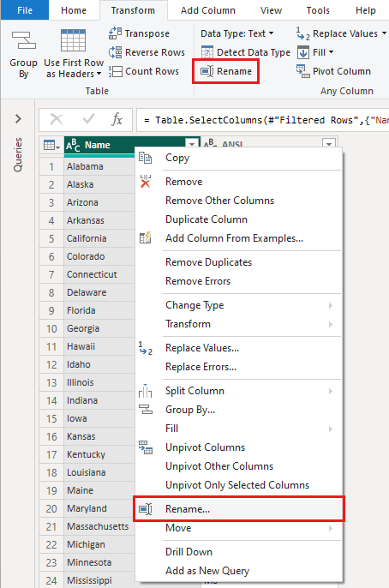The height and width of the screenshot is (588, 389).
Task: Select the Massachusetts cell
Action: [99, 526]
